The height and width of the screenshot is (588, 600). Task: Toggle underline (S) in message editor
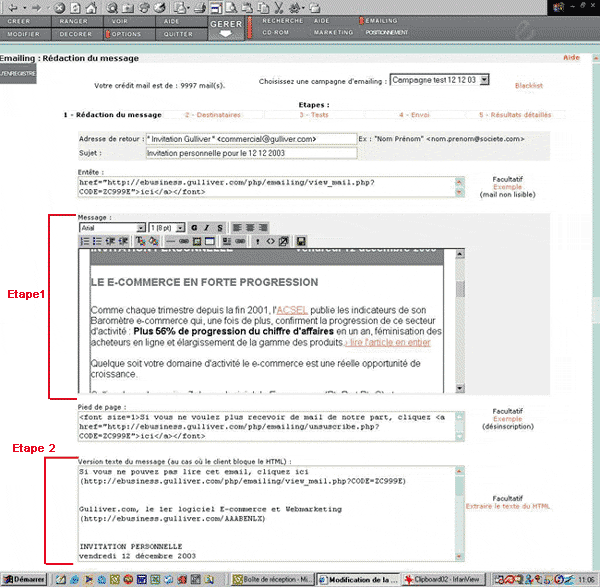click(220, 228)
